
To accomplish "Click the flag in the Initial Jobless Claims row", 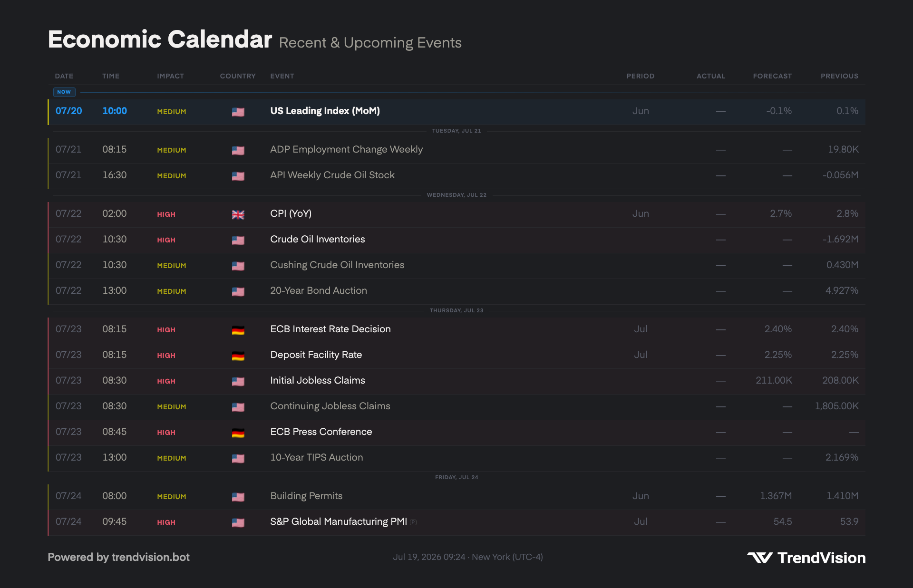I will [238, 381].
